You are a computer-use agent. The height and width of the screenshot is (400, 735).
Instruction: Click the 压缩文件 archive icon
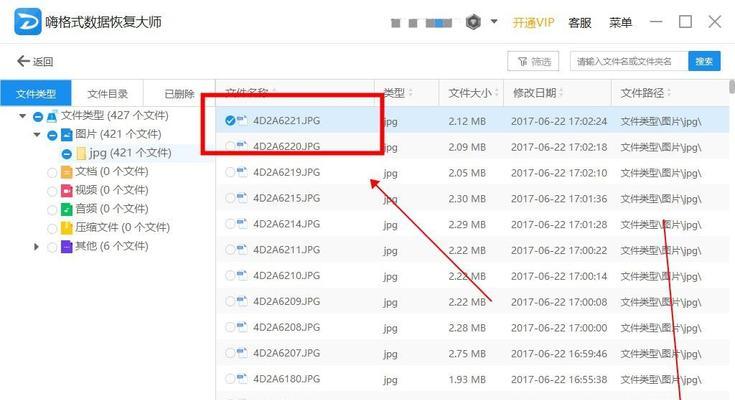67,228
